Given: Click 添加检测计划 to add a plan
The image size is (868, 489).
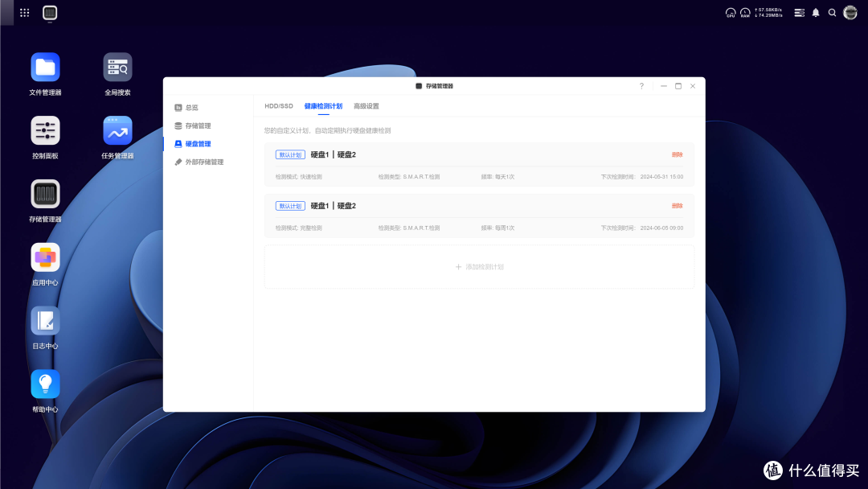Looking at the screenshot, I should pyautogui.click(x=479, y=267).
